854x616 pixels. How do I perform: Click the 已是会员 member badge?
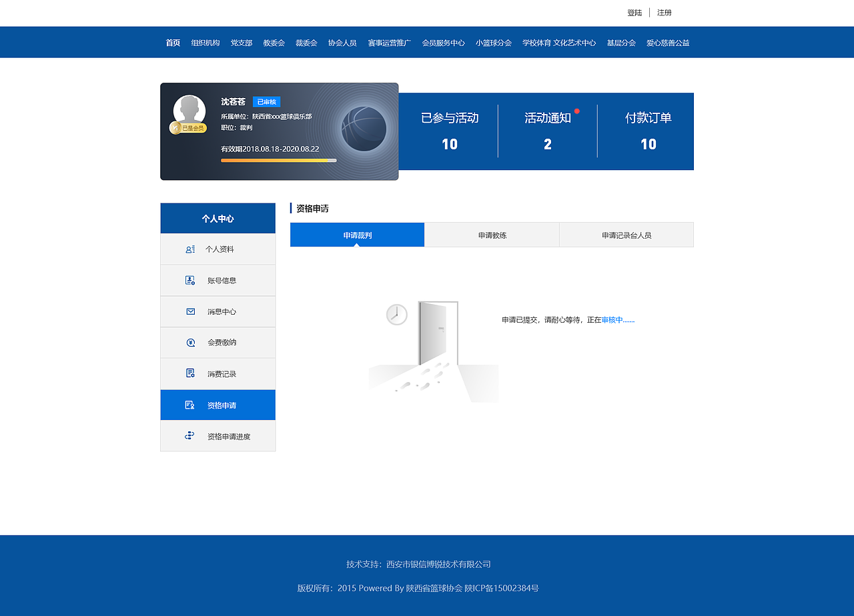tap(188, 128)
